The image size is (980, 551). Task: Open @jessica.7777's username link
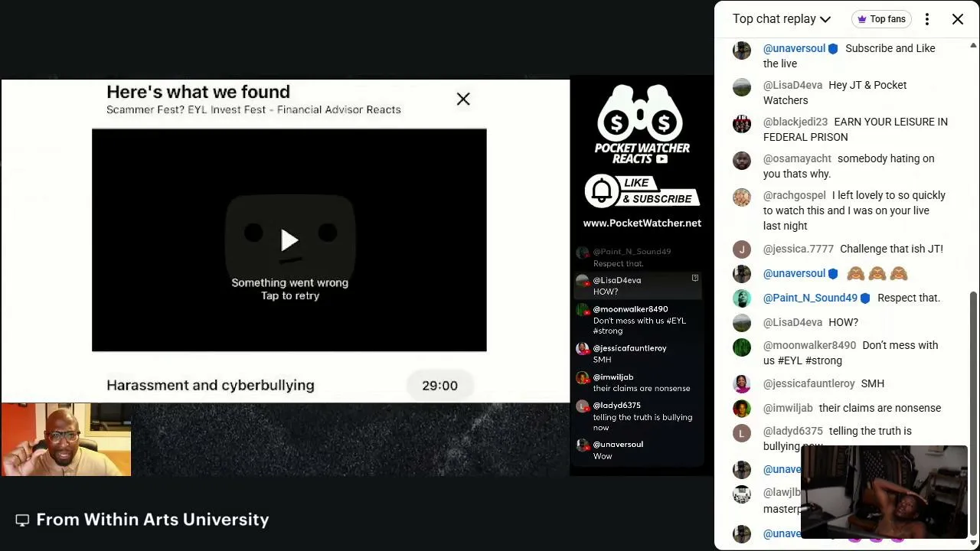tap(799, 249)
